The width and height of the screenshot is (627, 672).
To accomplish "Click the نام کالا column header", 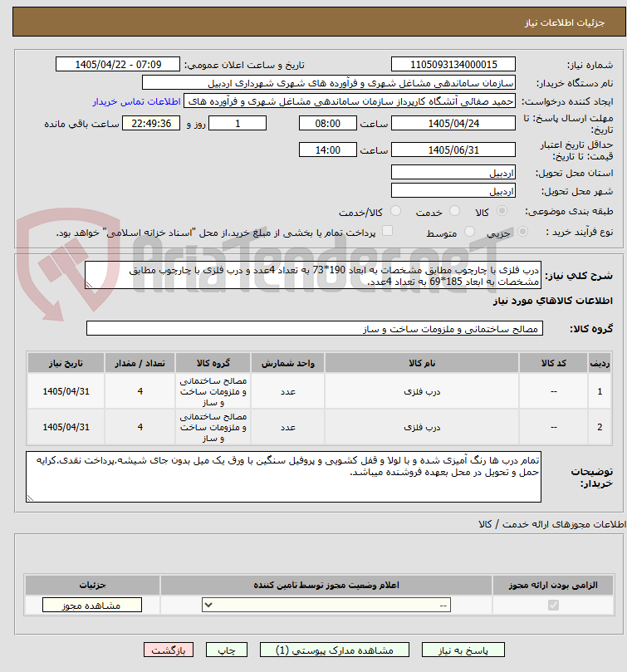I will coord(422,364).
